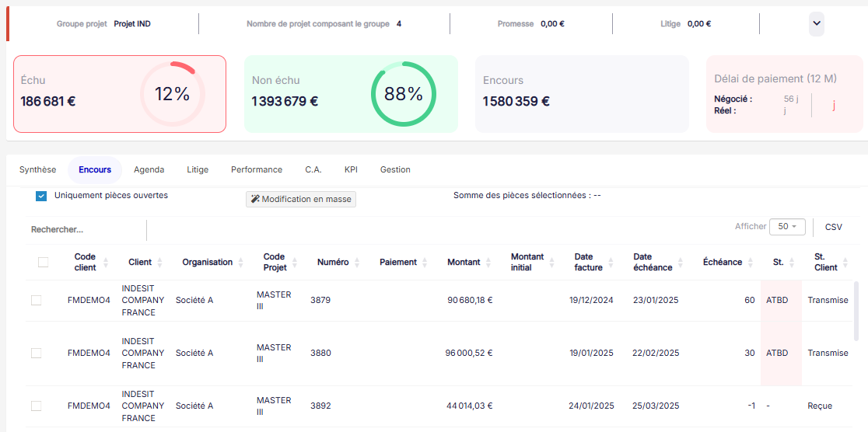868x432 pixels.
Task: Sort table by Client column arrows
Action: coord(160,263)
